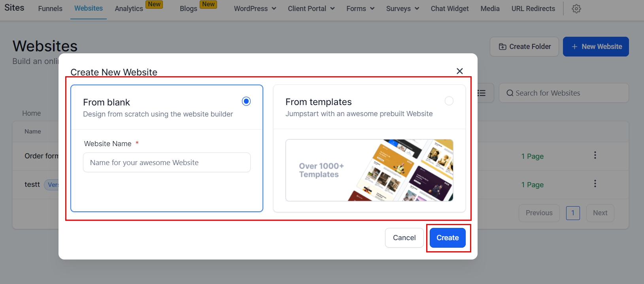
Task: Open the Chat Widget tab
Action: click(x=449, y=9)
